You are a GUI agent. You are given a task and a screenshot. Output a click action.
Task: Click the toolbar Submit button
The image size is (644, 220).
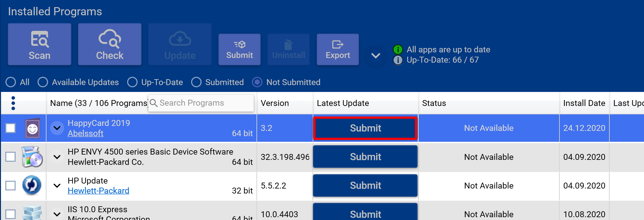240,50
